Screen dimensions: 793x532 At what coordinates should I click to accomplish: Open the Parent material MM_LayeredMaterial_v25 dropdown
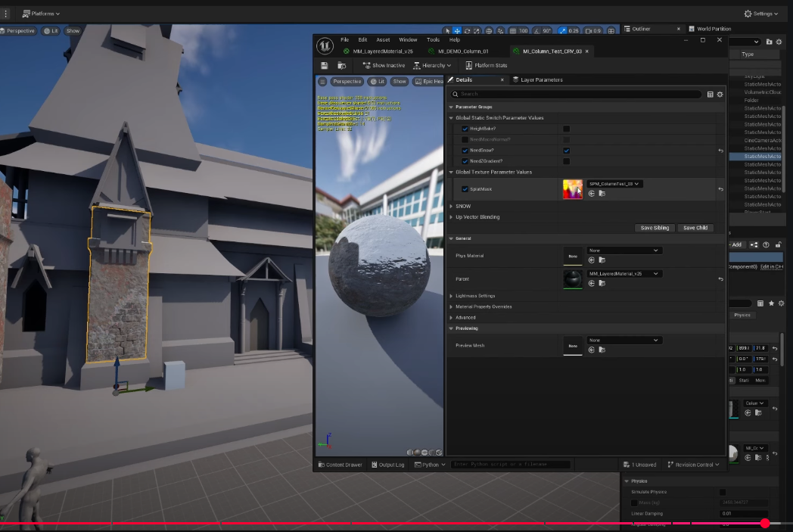pyautogui.click(x=624, y=274)
